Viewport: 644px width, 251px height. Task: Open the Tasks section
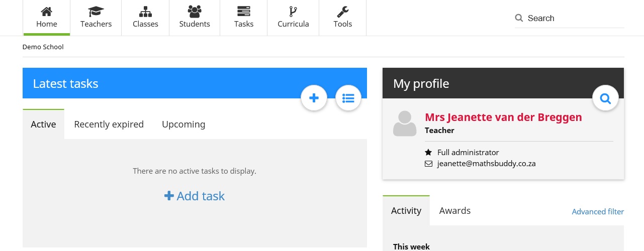(x=244, y=18)
